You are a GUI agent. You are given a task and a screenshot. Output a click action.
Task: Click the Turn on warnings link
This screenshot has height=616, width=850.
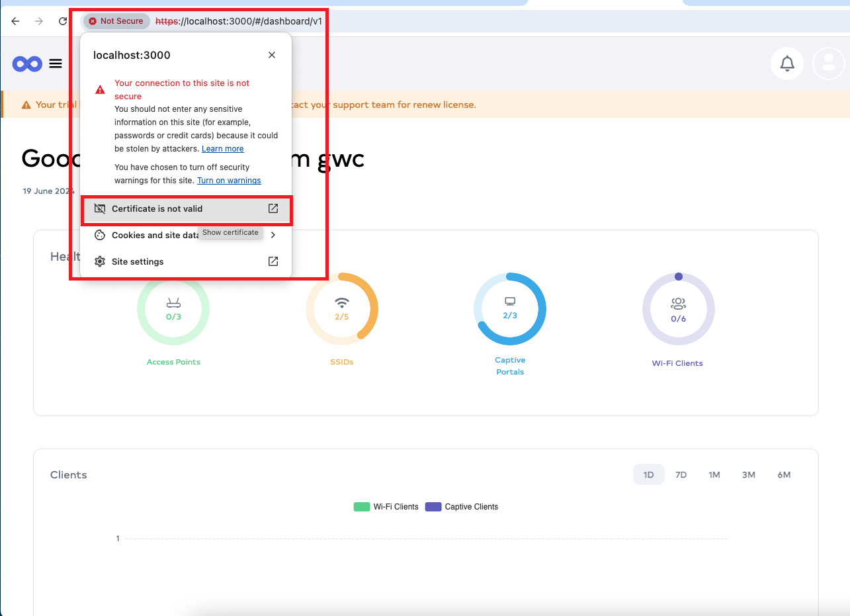[229, 181]
